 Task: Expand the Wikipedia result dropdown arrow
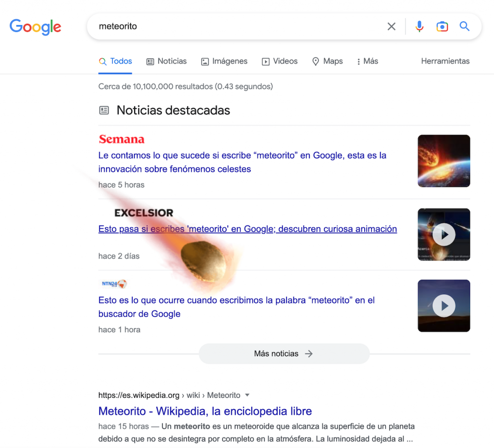click(x=247, y=395)
